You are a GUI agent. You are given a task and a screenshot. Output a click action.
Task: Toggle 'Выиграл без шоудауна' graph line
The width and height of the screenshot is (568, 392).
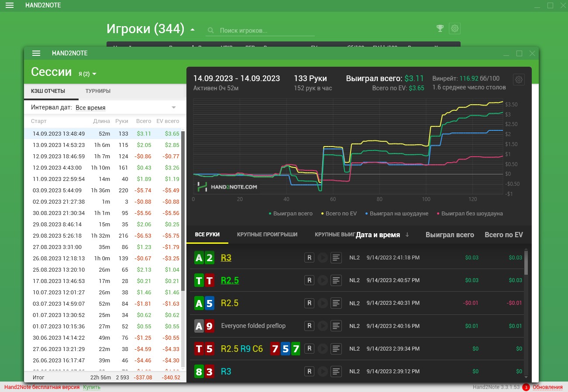(469, 214)
